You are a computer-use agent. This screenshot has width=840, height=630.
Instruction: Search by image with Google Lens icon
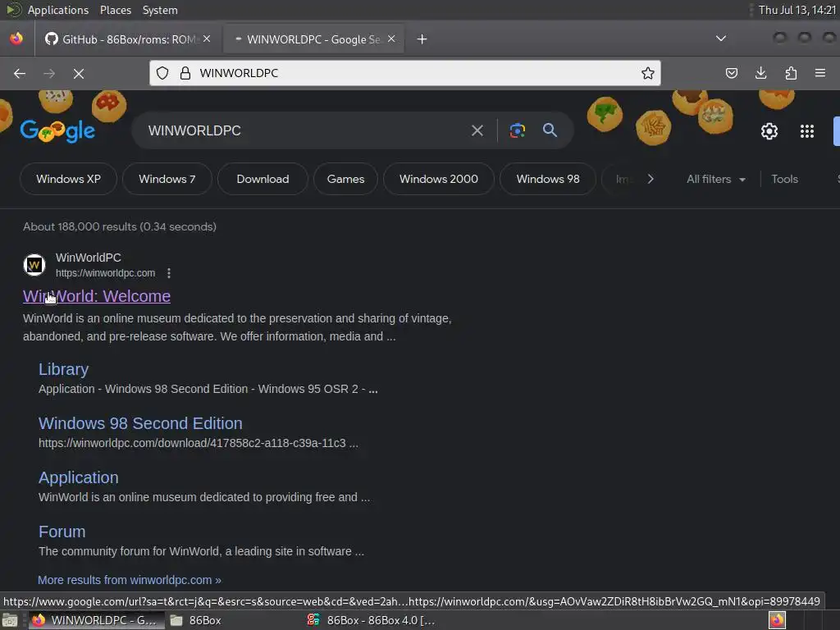click(518, 130)
